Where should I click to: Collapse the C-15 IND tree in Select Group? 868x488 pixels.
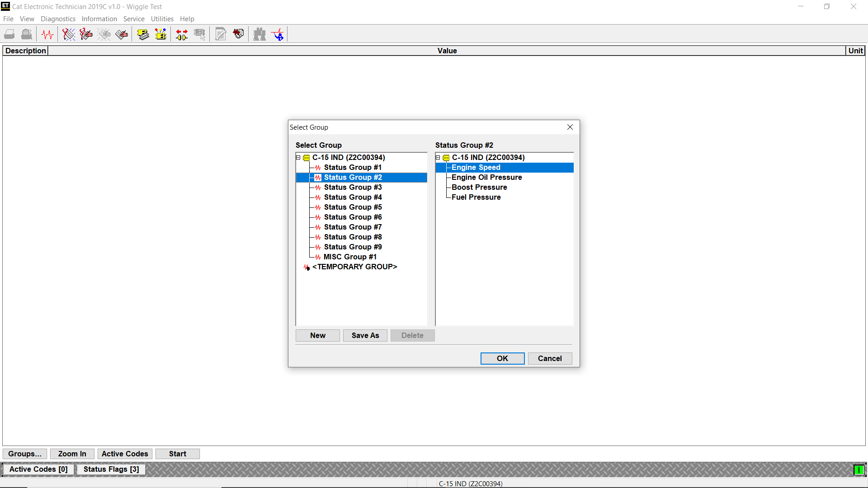298,157
